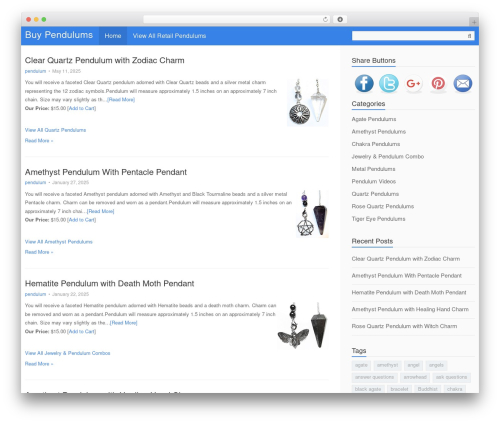
Task: View the Clear Quartz pendulum product image
Action: point(308,102)
